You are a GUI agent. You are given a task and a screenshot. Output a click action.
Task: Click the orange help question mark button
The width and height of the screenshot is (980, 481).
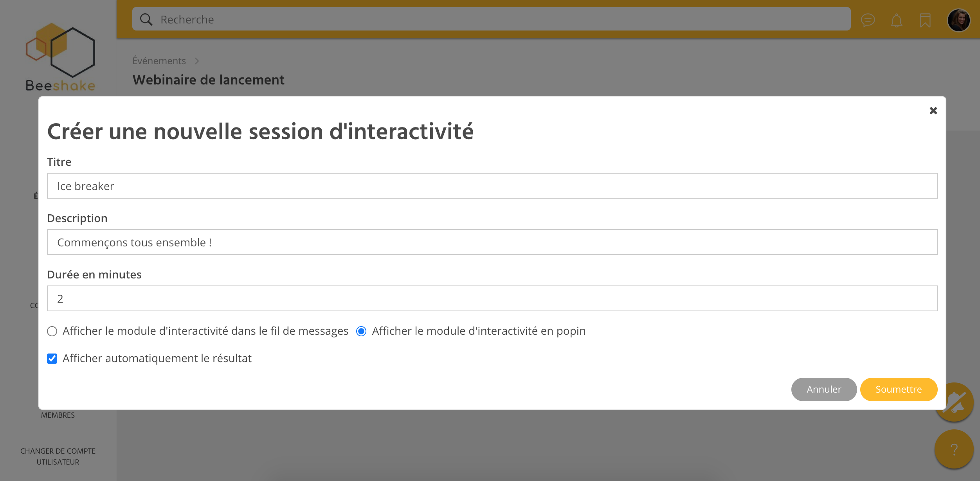coord(954,449)
